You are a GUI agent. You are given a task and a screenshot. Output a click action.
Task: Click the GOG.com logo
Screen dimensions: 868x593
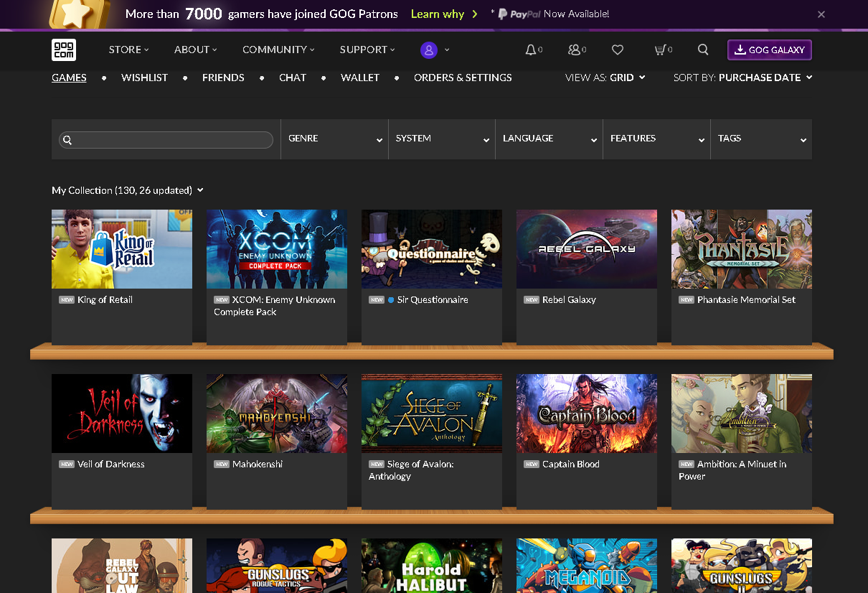click(64, 50)
